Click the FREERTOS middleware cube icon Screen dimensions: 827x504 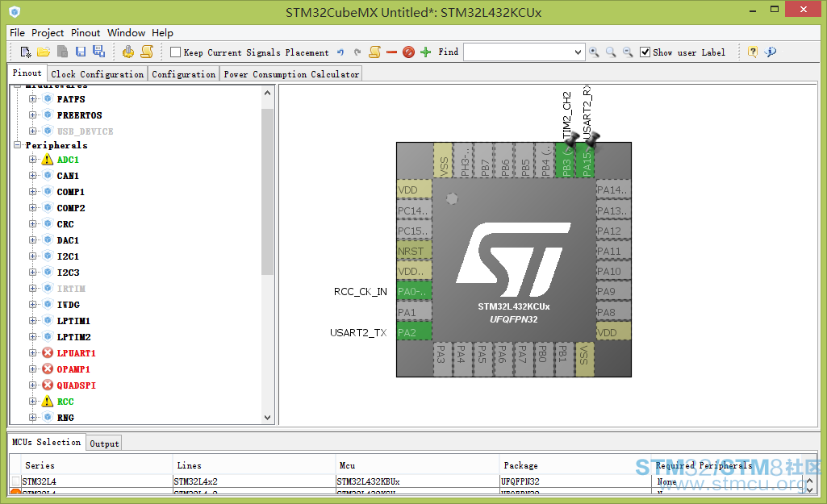pos(48,115)
